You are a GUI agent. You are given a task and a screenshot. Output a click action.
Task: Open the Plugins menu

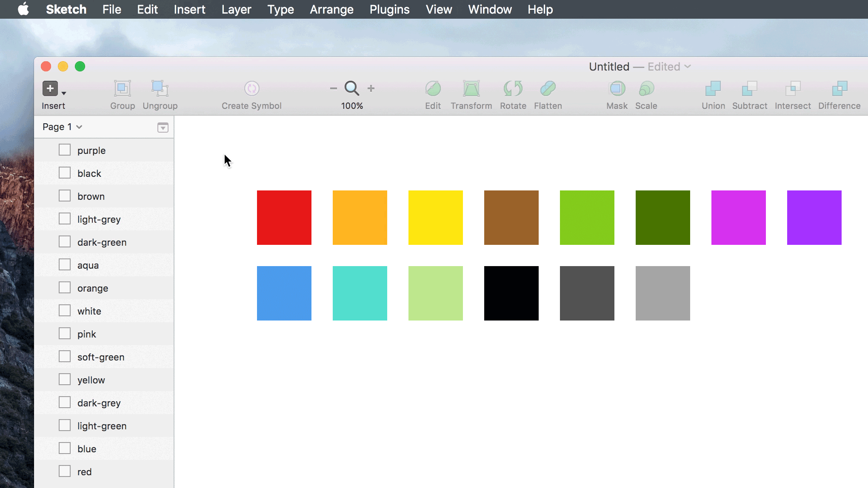[389, 9]
